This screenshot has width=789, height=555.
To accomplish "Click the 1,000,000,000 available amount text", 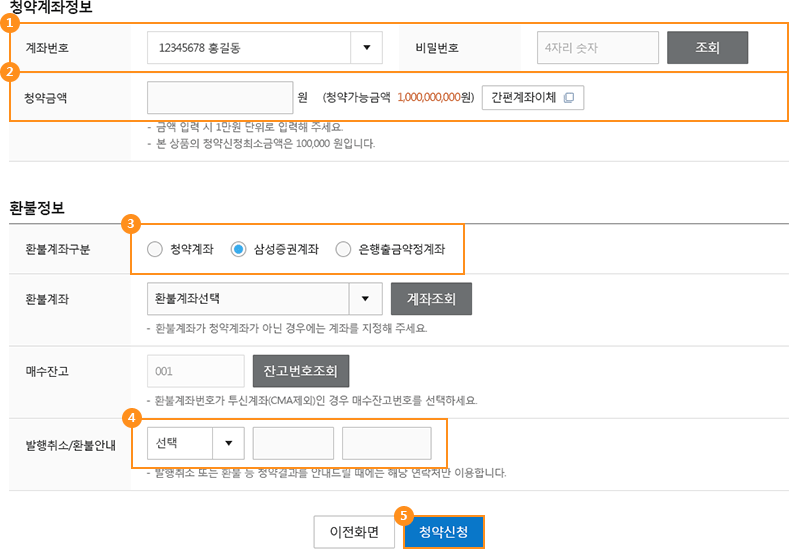I will (429, 98).
